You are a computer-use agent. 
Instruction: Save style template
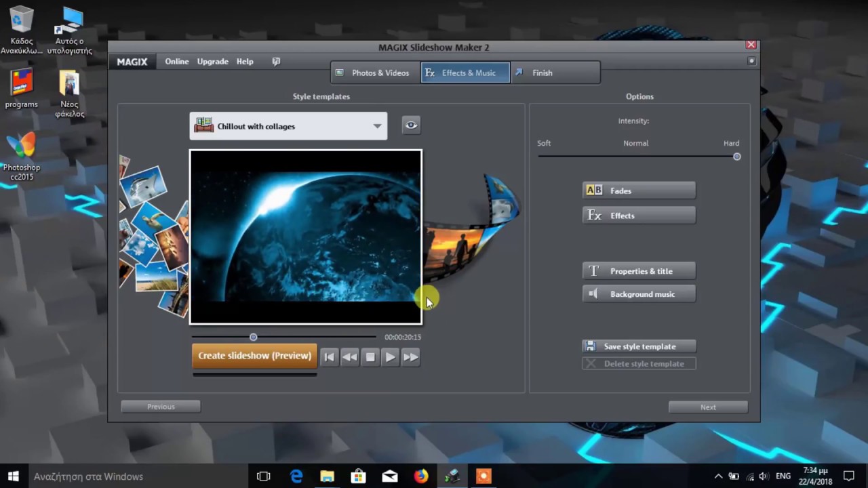pos(639,346)
